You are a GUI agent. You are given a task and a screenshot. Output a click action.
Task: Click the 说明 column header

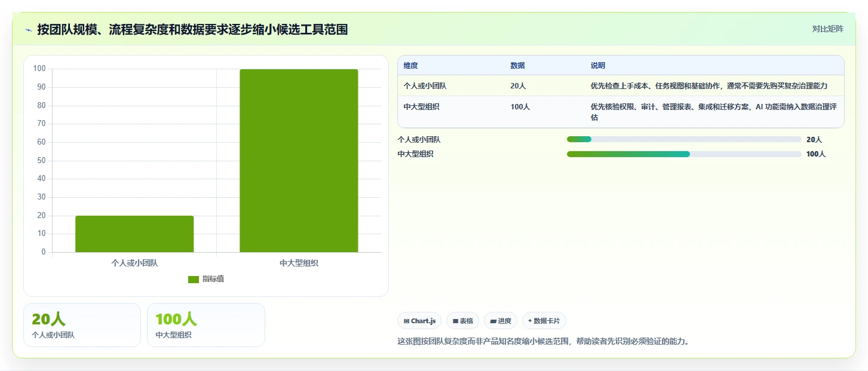[598, 66]
